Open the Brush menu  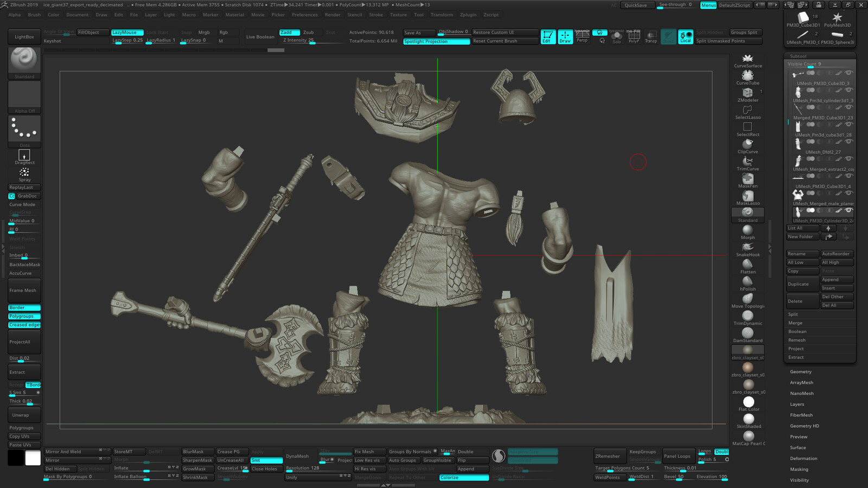(x=34, y=15)
